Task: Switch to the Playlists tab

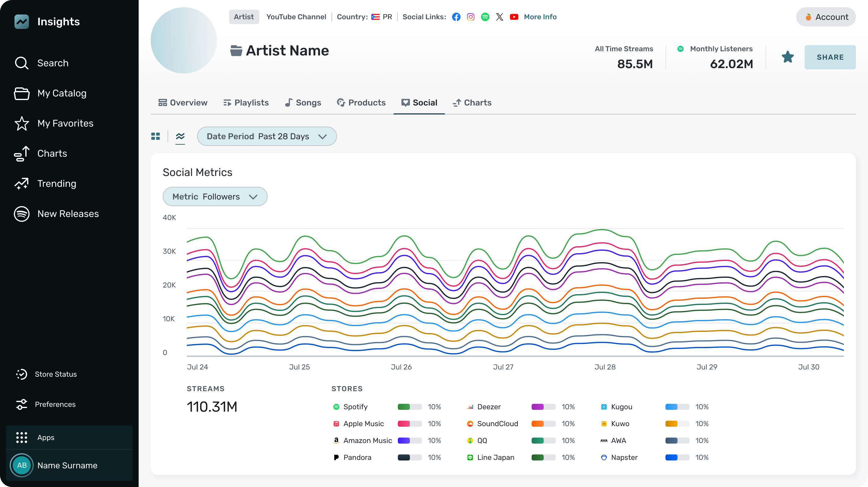Action: point(246,102)
